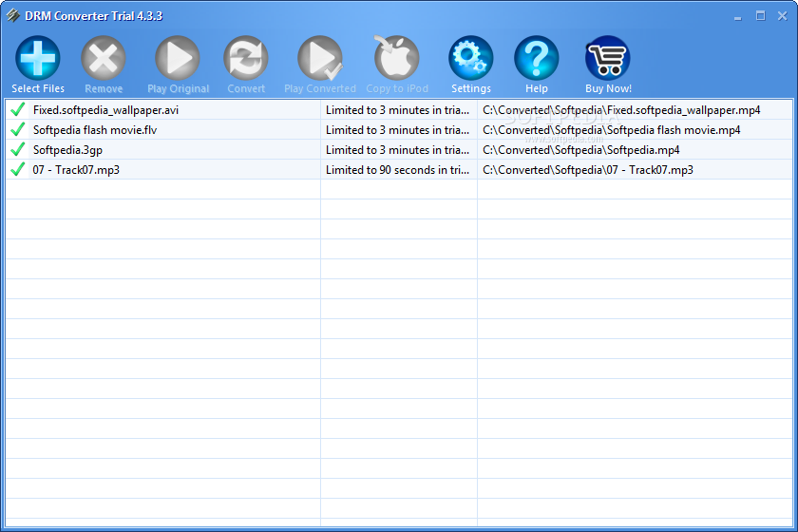Image resolution: width=798 pixels, height=532 pixels.
Task: Select the file Softpedia flash movie.flv
Action: pos(95,130)
